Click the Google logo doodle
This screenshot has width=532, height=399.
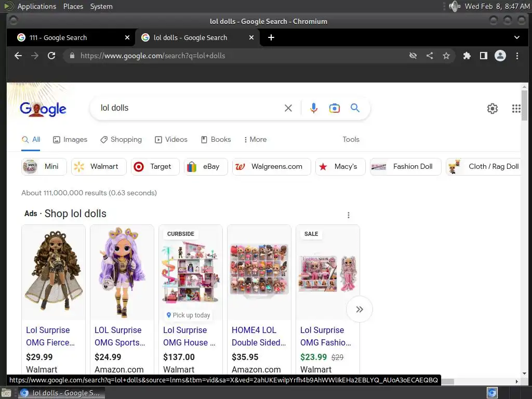click(43, 109)
